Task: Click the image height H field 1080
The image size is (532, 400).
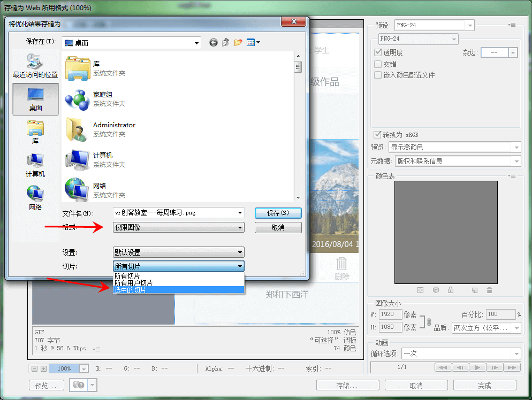Action: pyautogui.click(x=390, y=327)
